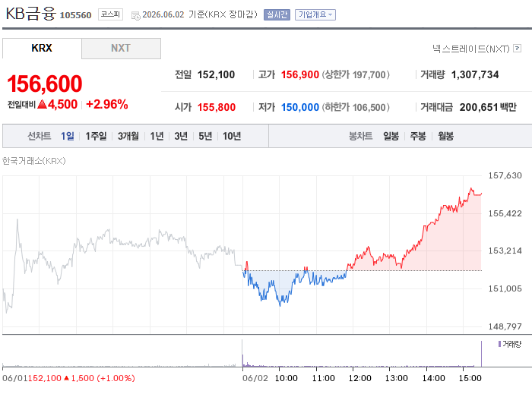Click the 15:00 time axis label
Viewport: 532px width, 394px height.
pos(470,378)
